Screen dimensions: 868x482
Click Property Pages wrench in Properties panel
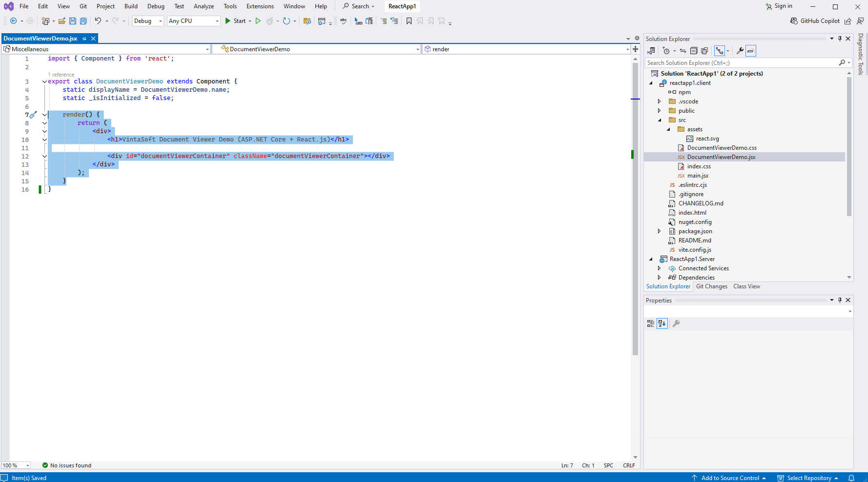pos(676,323)
